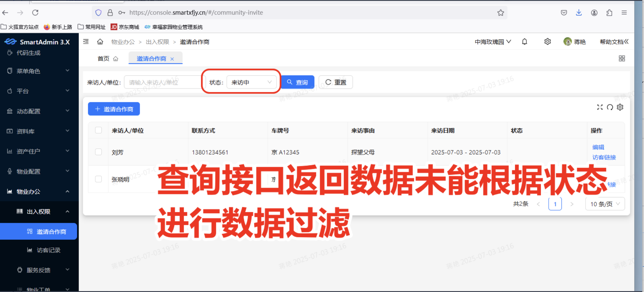Switch to the 首页 tab
This screenshot has width=644, height=292.
pos(104,58)
